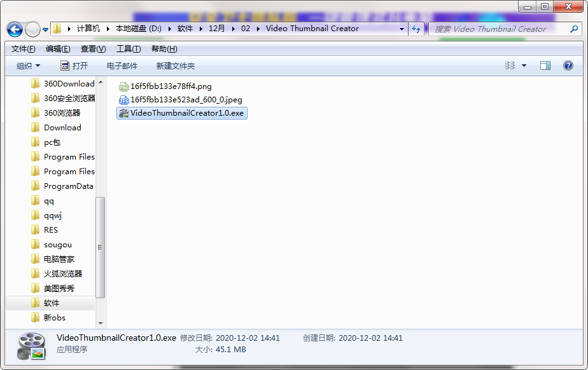Expand arrow after 计算机 in breadcrumb
This screenshot has width=588, height=370.
coord(108,29)
